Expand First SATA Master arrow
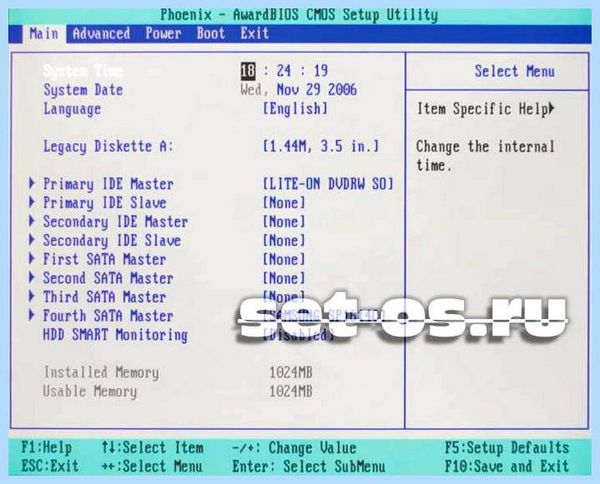This screenshot has width=600, height=484. coord(32,259)
